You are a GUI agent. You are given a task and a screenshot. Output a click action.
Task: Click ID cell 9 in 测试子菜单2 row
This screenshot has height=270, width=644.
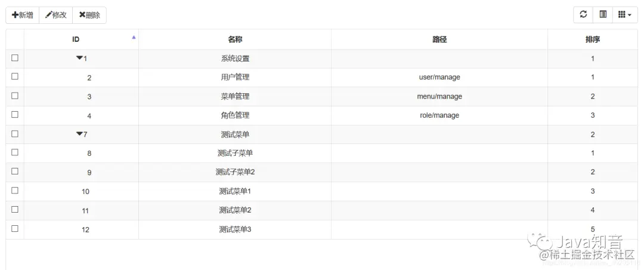pos(81,173)
